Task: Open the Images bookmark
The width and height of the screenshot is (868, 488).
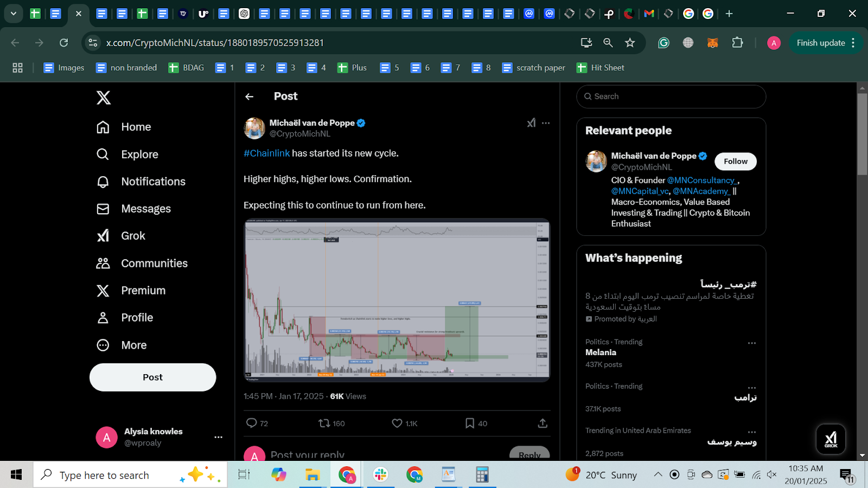Action: (x=64, y=68)
